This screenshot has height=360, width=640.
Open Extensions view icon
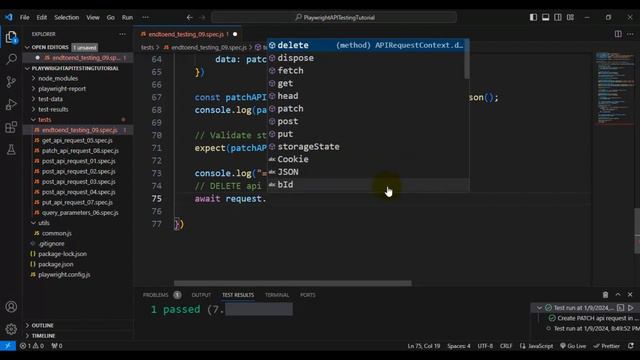pyautogui.click(x=11, y=127)
